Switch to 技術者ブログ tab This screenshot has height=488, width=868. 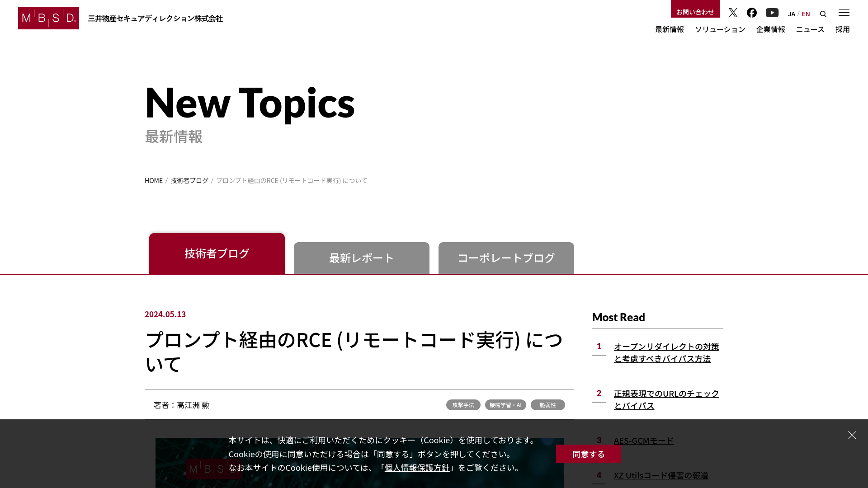click(x=217, y=253)
